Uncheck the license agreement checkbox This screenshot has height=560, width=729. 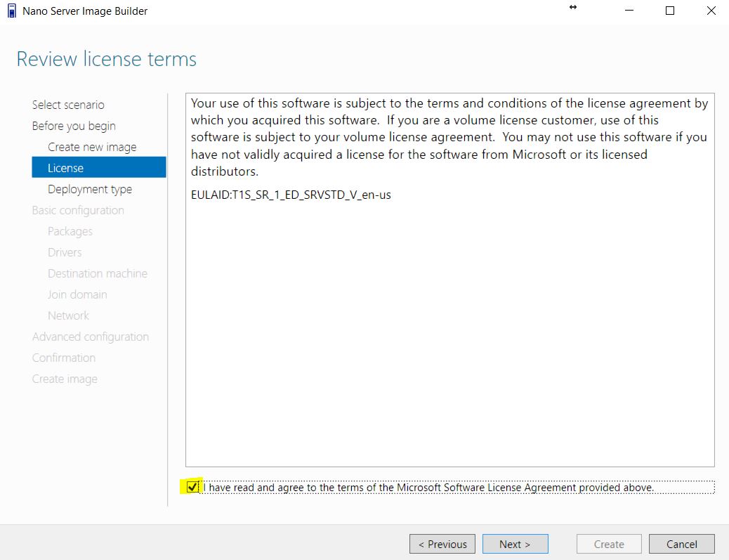192,487
